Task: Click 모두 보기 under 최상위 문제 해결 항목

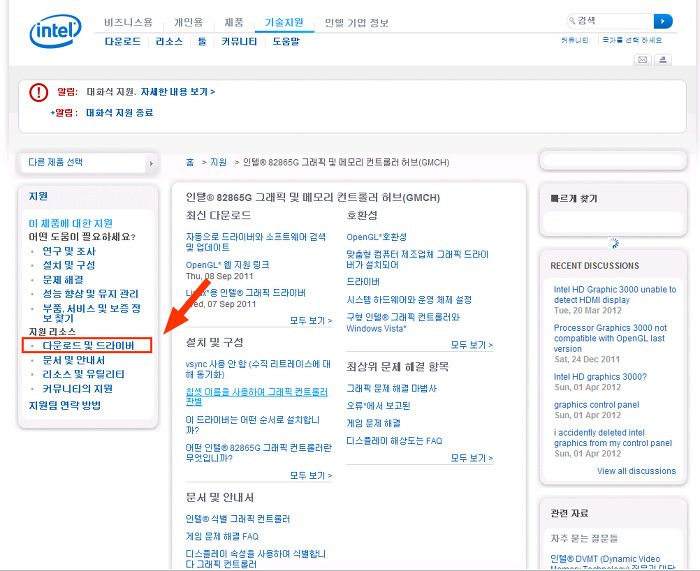Action: pyautogui.click(x=471, y=458)
